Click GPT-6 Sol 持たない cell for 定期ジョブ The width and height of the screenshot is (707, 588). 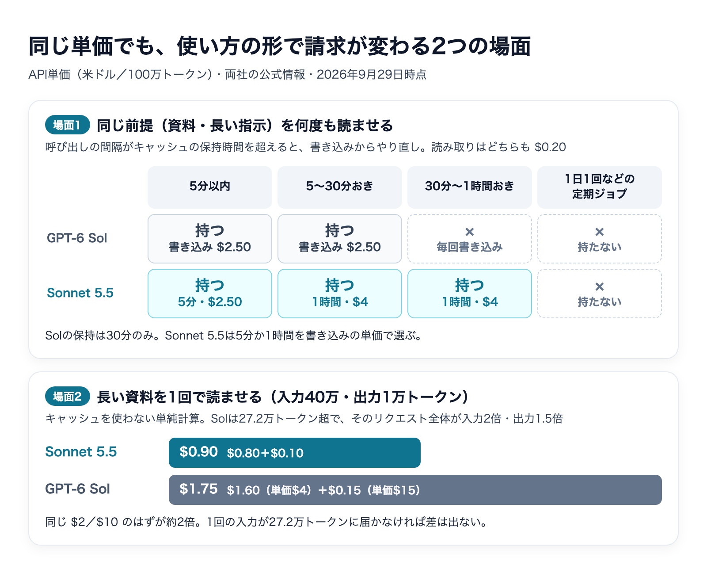click(x=600, y=239)
